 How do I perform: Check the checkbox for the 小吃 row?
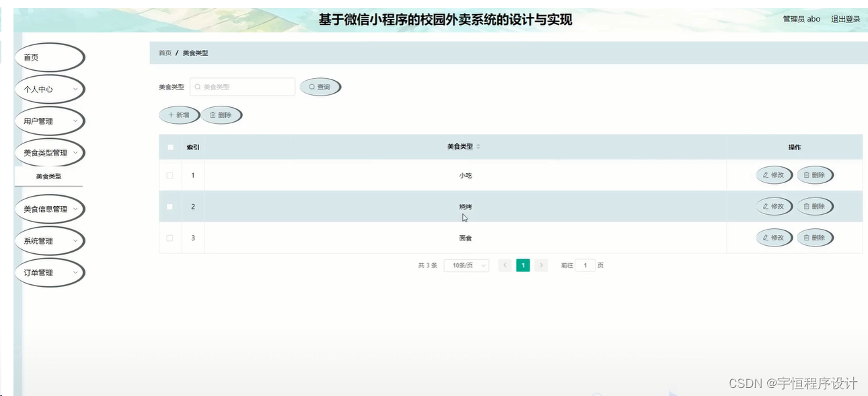coord(170,174)
